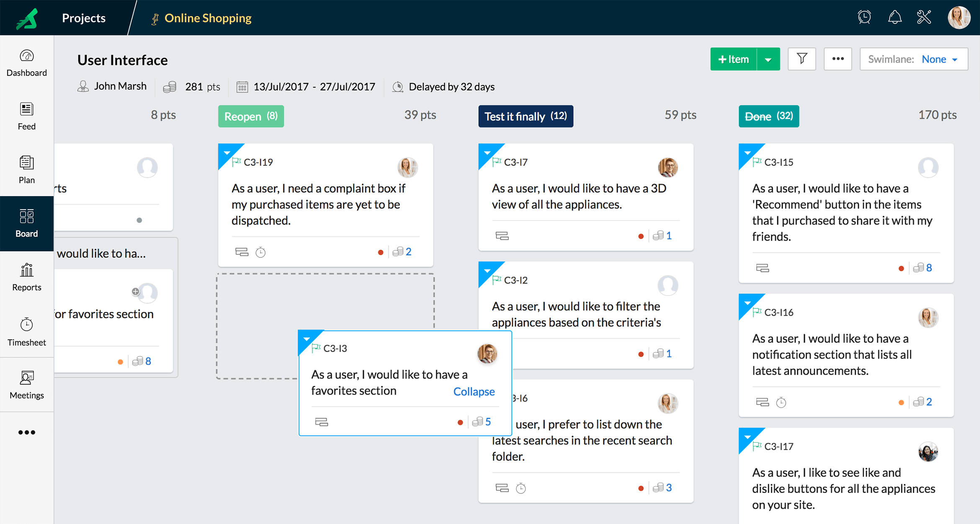This screenshot has width=980, height=524.
Task: Open the Timesheet section
Action: tap(27, 332)
